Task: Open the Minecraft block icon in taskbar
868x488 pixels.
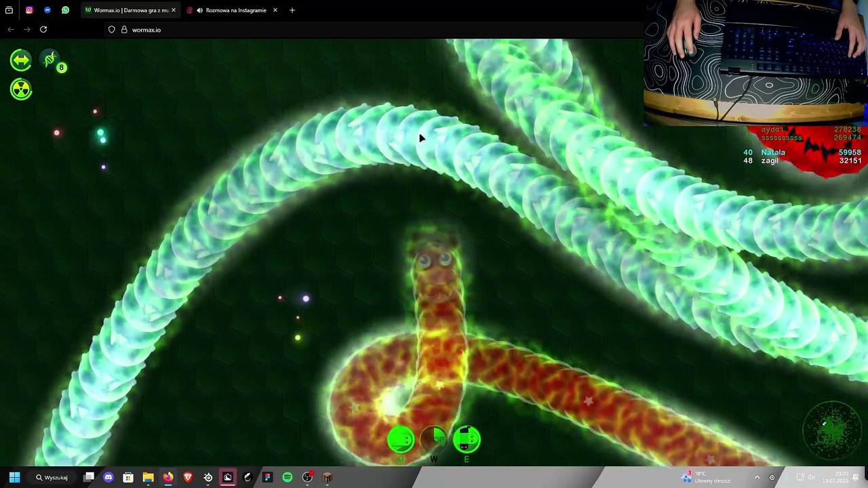Action: pos(328,477)
